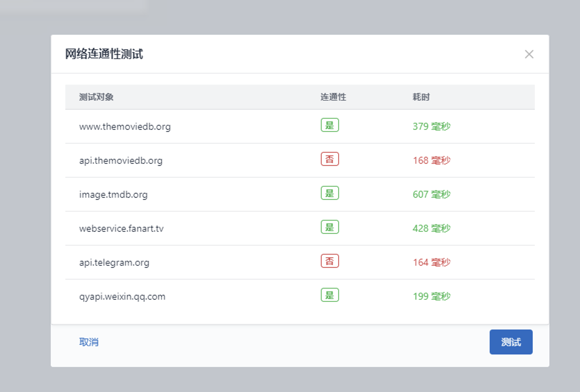Click the 168 毫秒 latency value

pos(432,160)
